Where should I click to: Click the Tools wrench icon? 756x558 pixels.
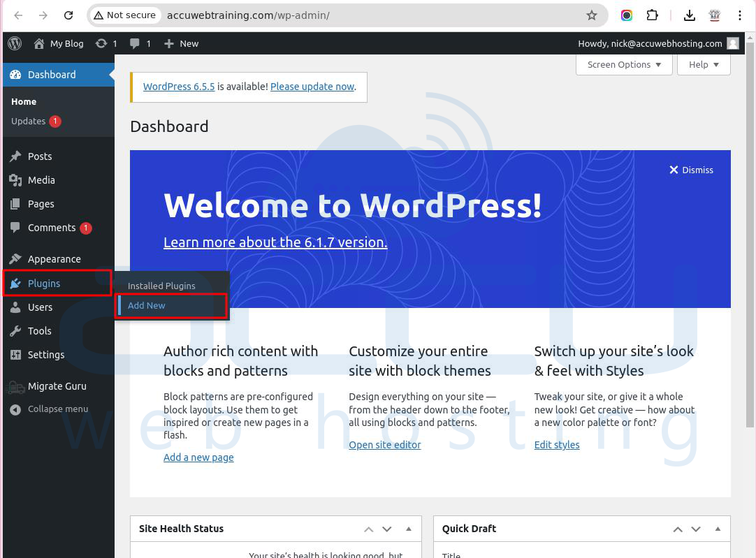click(15, 330)
